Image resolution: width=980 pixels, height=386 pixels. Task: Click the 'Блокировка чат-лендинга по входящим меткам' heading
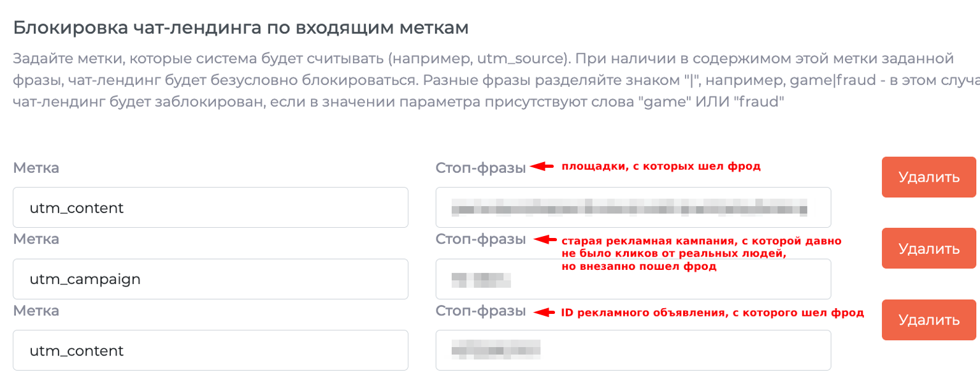tap(241, 28)
